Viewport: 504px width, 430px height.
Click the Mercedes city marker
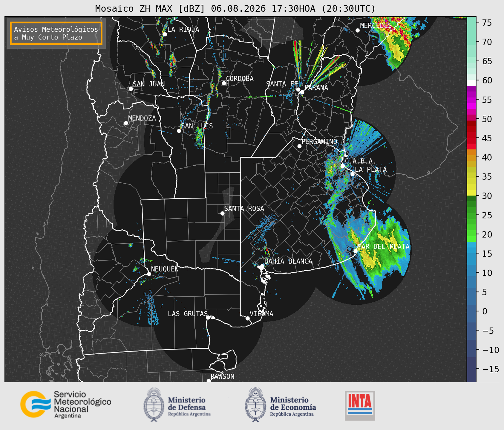357,31
